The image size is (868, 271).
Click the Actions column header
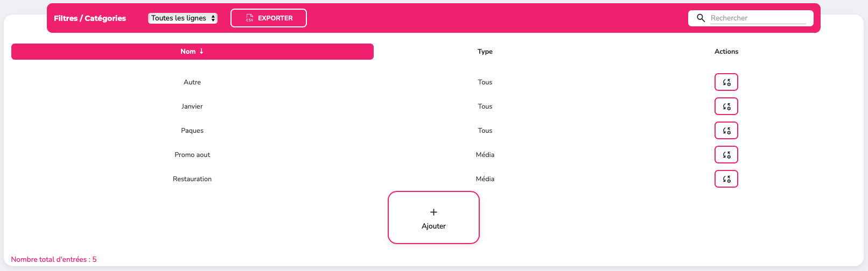click(726, 52)
